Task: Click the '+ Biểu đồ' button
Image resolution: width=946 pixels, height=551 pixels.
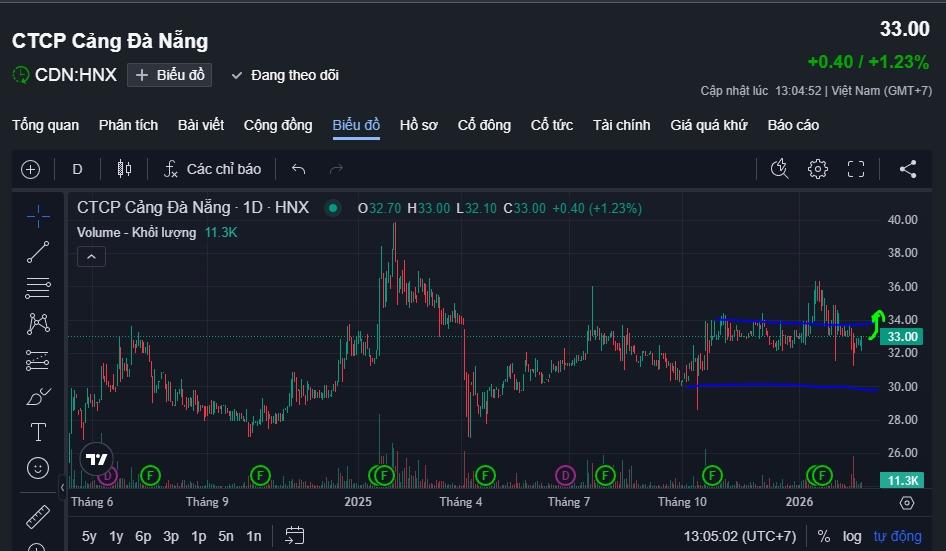Action: click(x=169, y=75)
